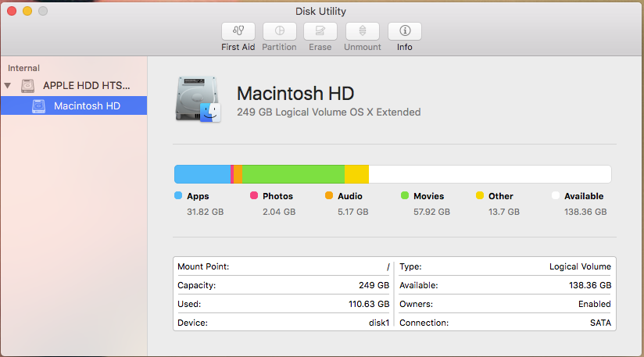The image size is (644, 357).
Task: Click the APPLE HDD drive icon in sidebar
Action: click(27, 86)
